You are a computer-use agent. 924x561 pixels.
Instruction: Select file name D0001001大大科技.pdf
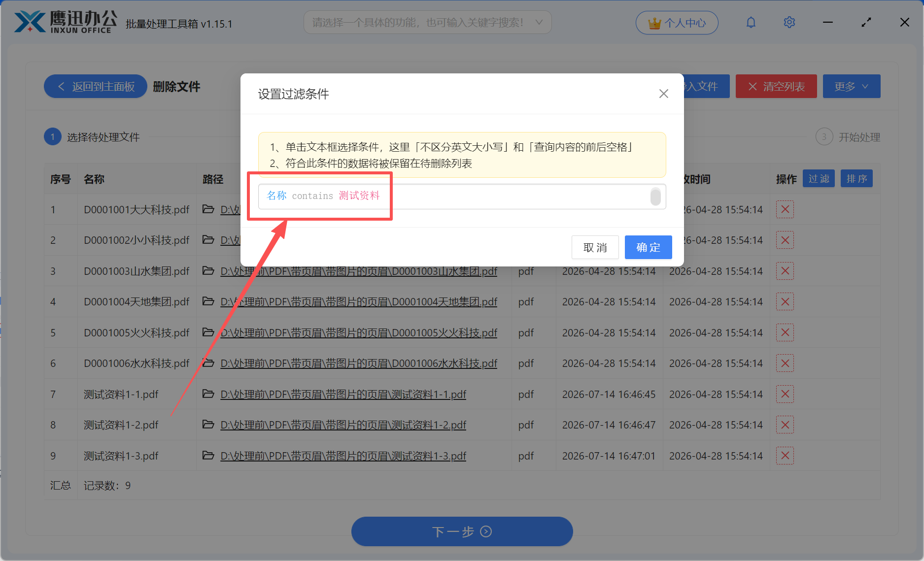click(137, 210)
